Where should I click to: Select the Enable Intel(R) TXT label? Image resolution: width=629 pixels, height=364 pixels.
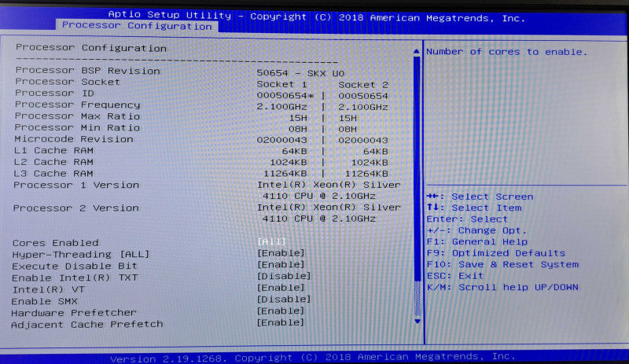pos(75,278)
